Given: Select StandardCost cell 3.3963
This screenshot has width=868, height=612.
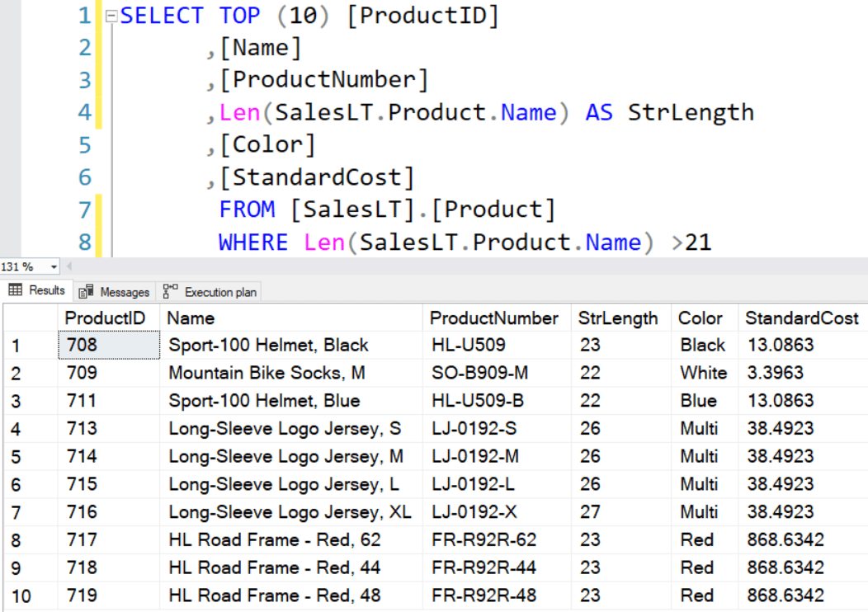Looking at the screenshot, I should 803,373.
